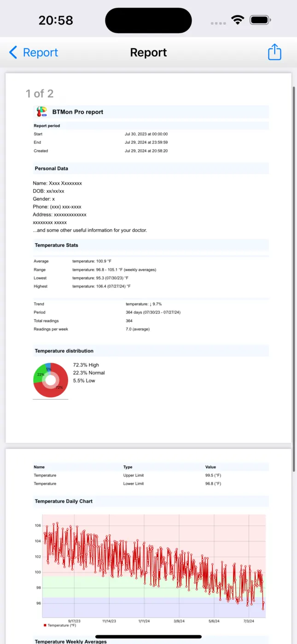Tap the "72.3% High" legend entry
The image size is (297, 644).
[x=86, y=365]
